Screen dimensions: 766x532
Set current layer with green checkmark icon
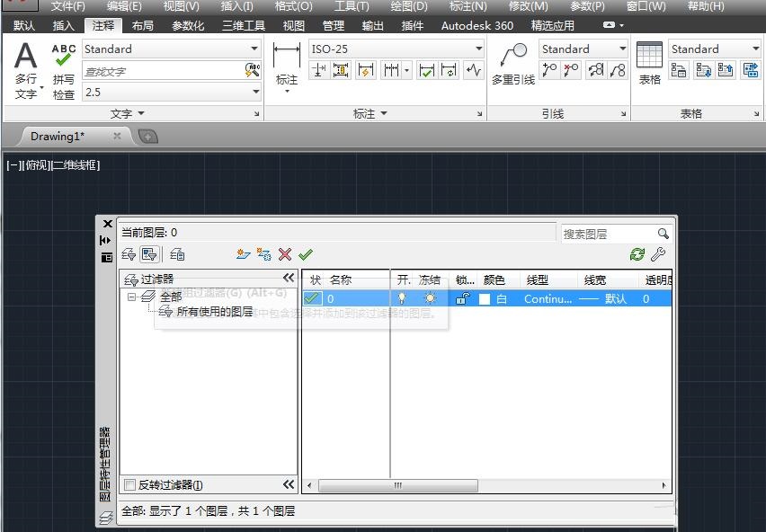click(306, 254)
